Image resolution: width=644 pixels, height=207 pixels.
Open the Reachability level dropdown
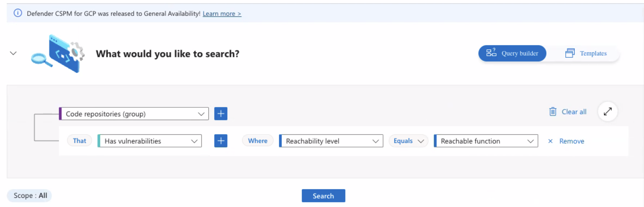click(376, 141)
